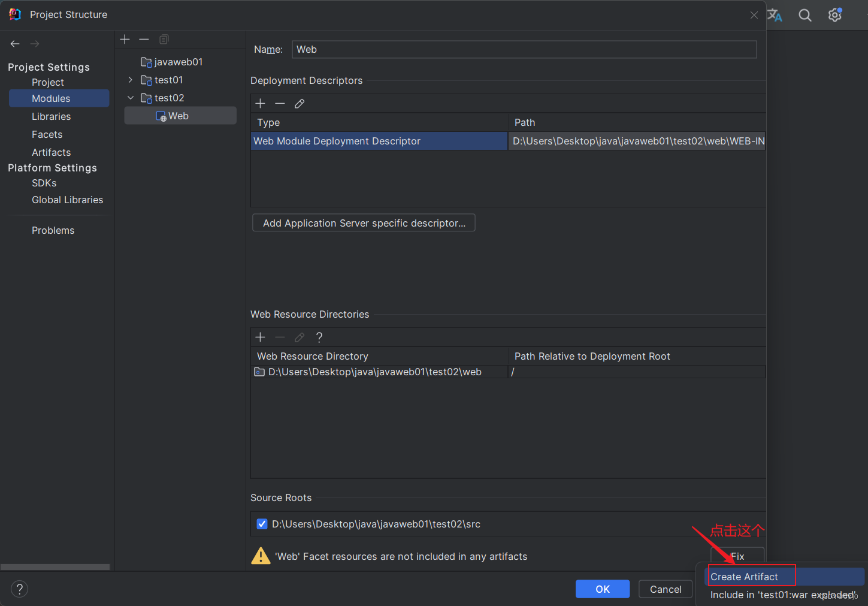Go back with the left arrow

(15, 44)
